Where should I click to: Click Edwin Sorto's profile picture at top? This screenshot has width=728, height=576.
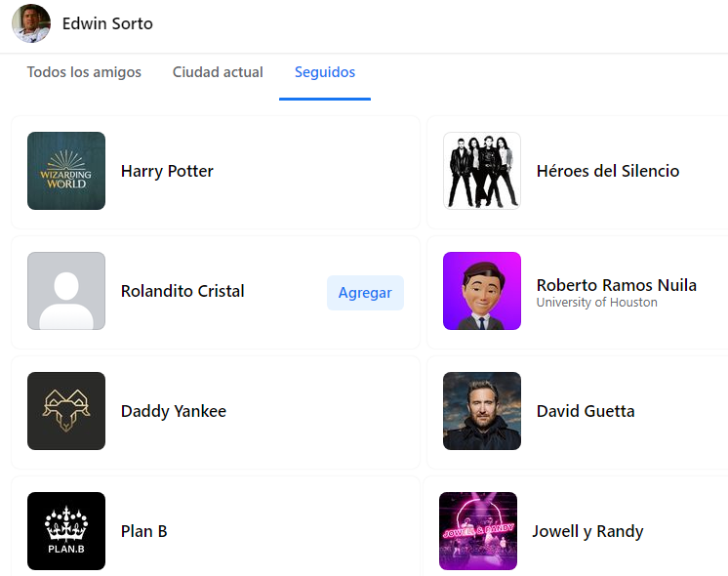31,23
